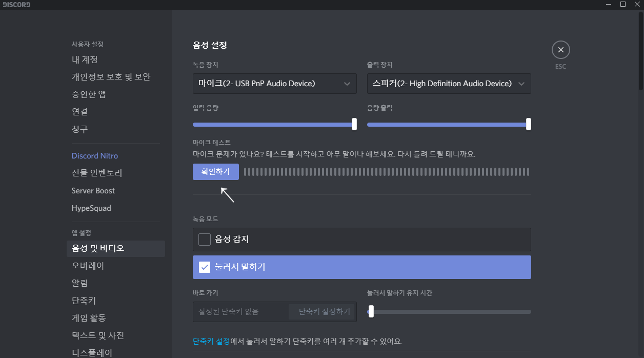Minimize the Discord window
Screen dimensions: 644x358
pos(609,4)
